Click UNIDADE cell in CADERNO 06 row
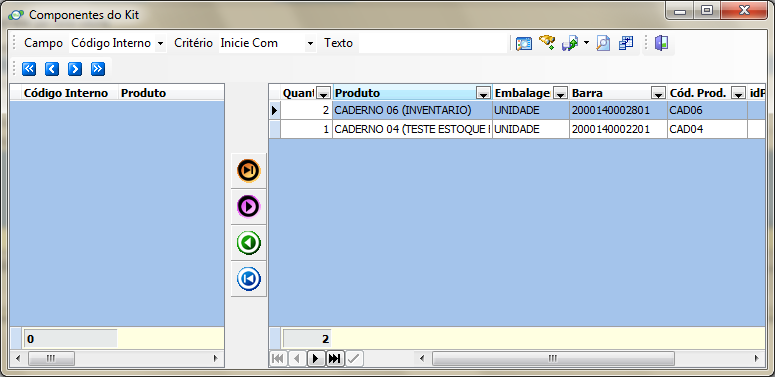 (x=531, y=110)
